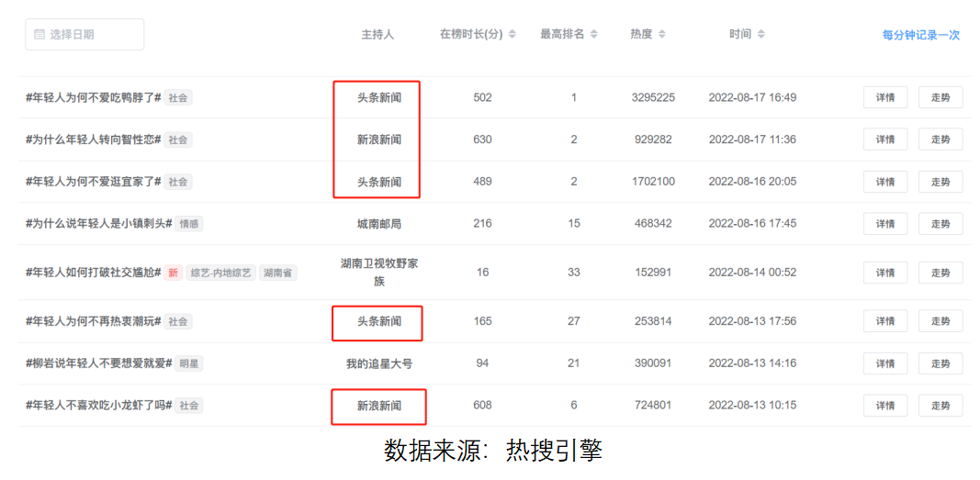The width and height of the screenshot is (980, 480).
Task: Open the 选择日期 date picker field
Action: (x=84, y=35)
